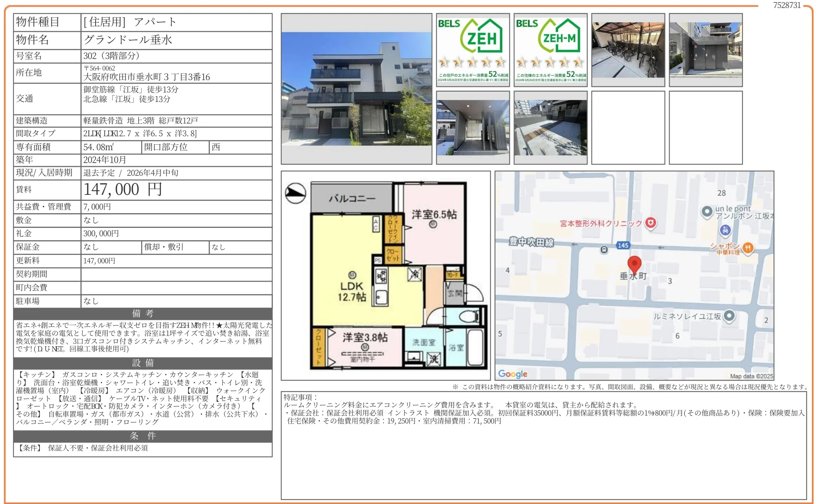Open the main building exterior photo
819x504 pixels.
[x=357, y=89]
